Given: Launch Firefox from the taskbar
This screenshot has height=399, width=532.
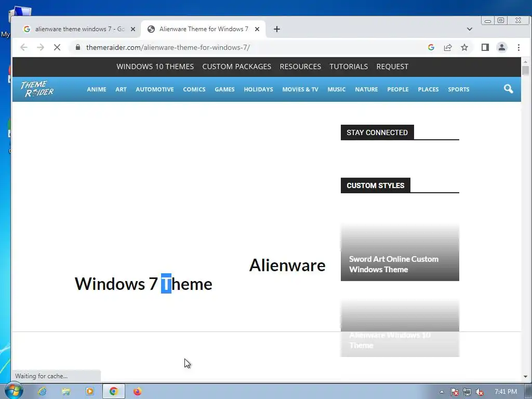Looking at the screenshot, I should pos(137,392).
